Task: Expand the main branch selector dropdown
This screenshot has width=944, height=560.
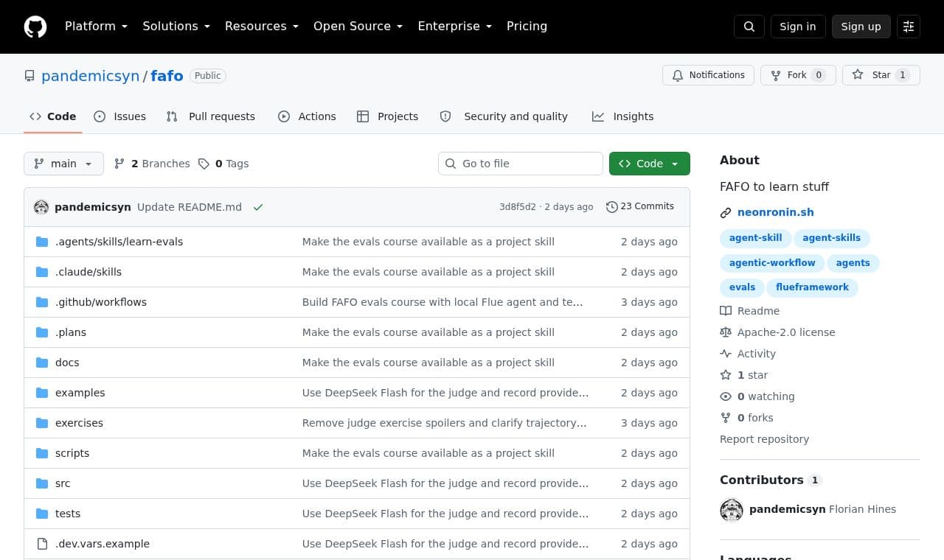Action: coord(63,164)
